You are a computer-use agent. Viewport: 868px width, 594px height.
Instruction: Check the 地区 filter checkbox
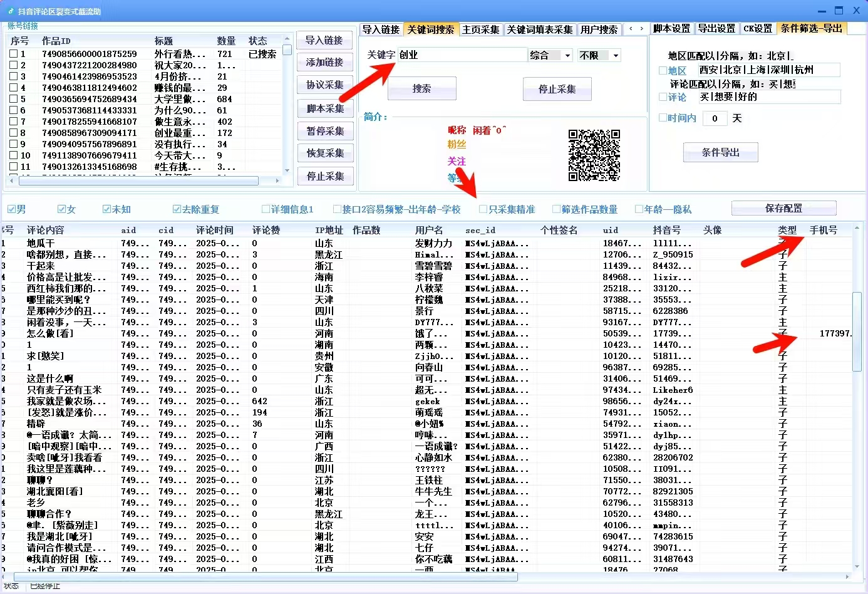tap(663, 71)
